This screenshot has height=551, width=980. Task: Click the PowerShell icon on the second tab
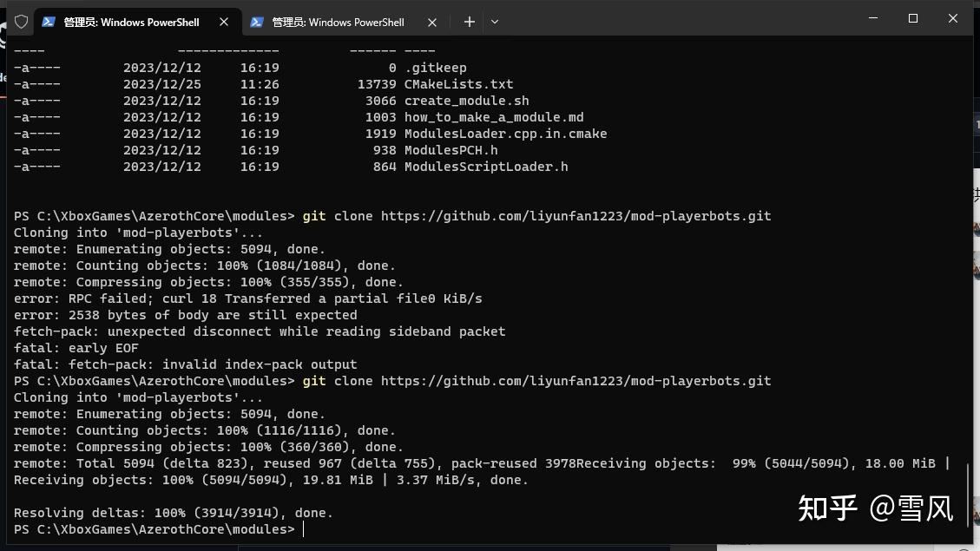[257, 22]
